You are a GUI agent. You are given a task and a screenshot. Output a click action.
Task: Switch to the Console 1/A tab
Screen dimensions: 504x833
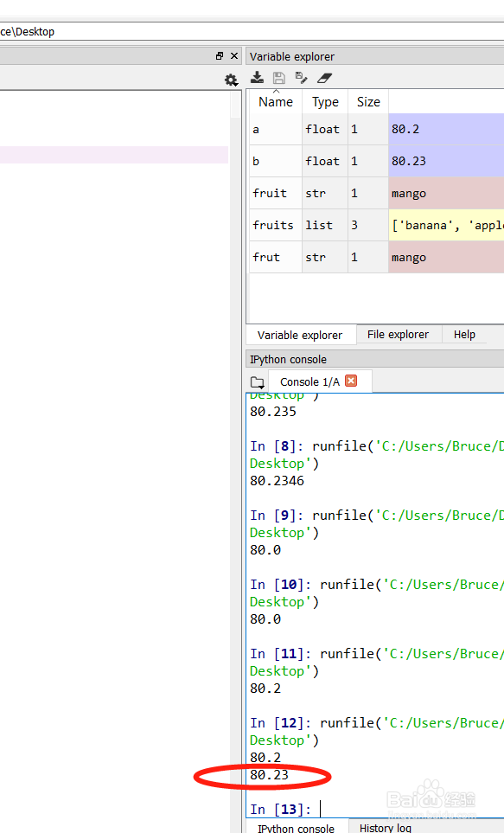coord(309,382)
